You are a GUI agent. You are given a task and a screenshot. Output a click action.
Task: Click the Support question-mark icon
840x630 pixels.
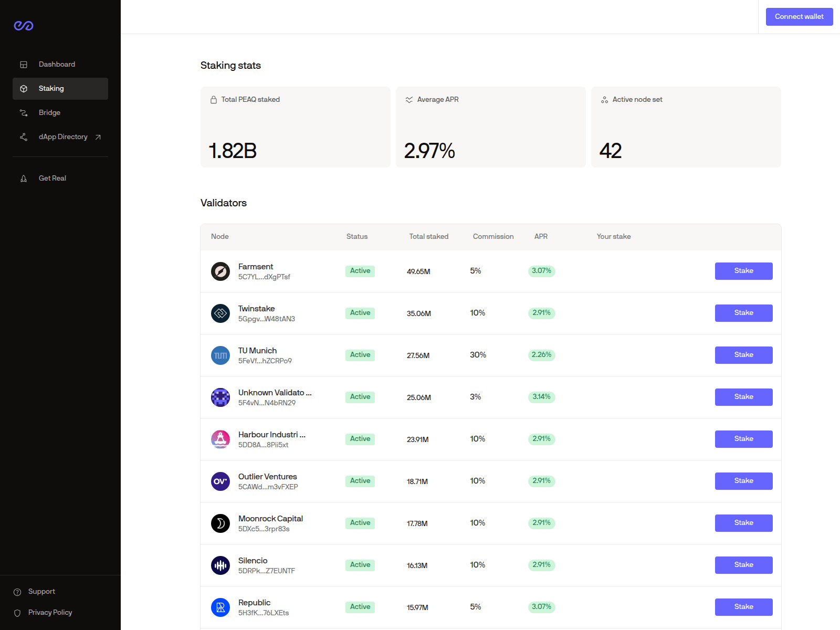click(x=17, y=592)
